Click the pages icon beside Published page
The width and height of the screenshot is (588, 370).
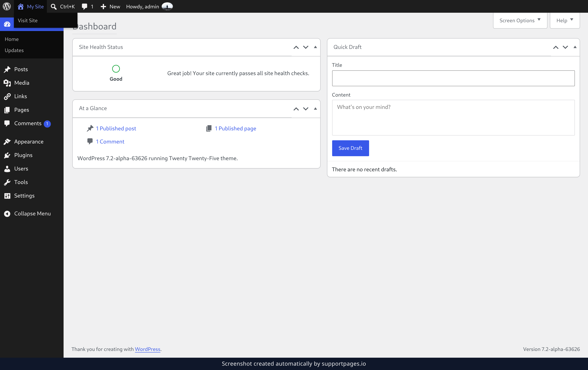209,128
